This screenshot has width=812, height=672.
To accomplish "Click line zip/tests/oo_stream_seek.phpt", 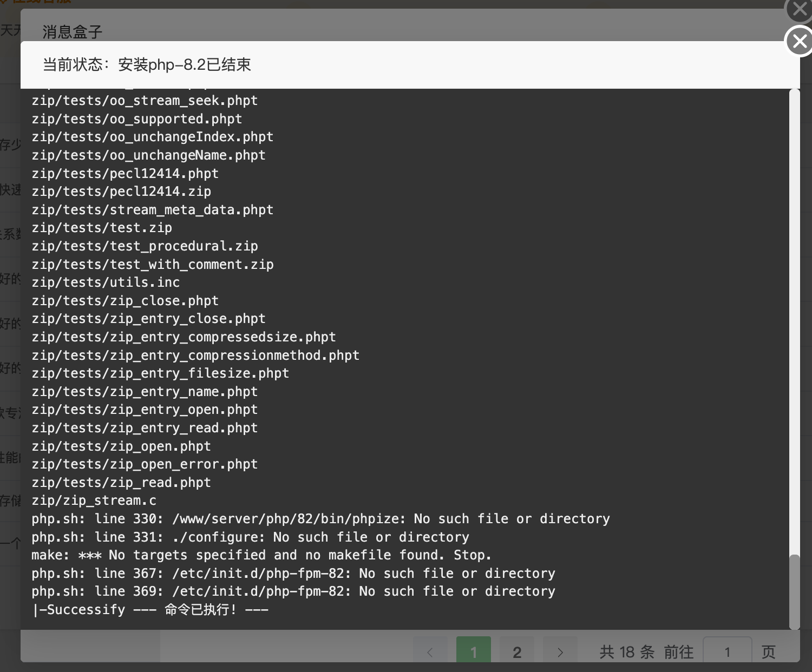I will tap(145, 101).
